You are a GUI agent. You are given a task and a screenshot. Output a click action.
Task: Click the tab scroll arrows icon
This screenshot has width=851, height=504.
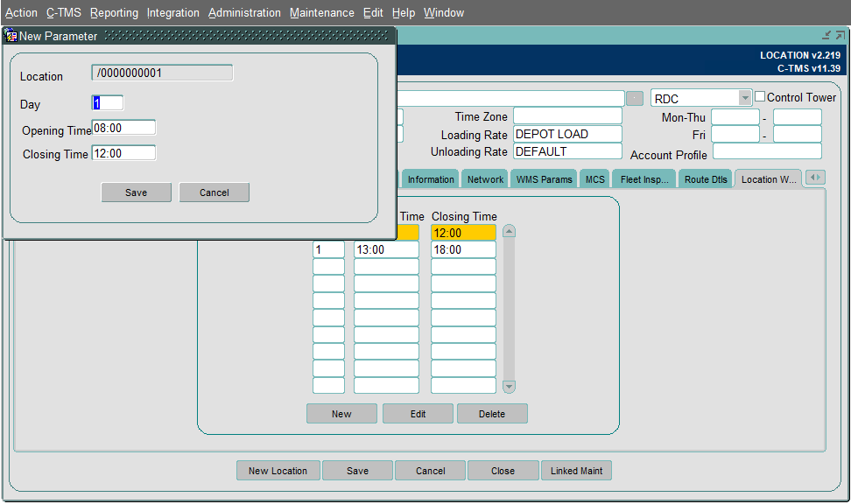(x=815, y=178)
